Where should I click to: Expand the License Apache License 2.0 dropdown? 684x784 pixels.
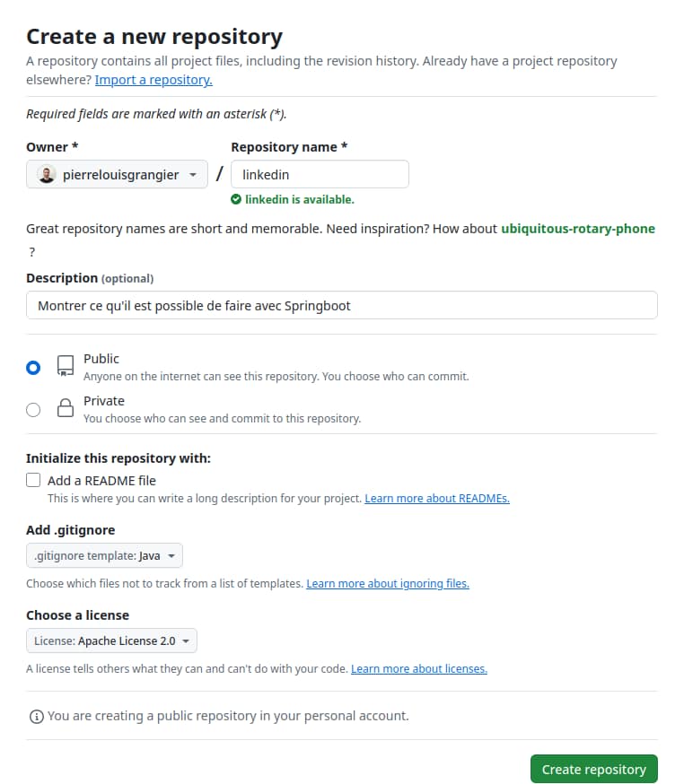111,640
